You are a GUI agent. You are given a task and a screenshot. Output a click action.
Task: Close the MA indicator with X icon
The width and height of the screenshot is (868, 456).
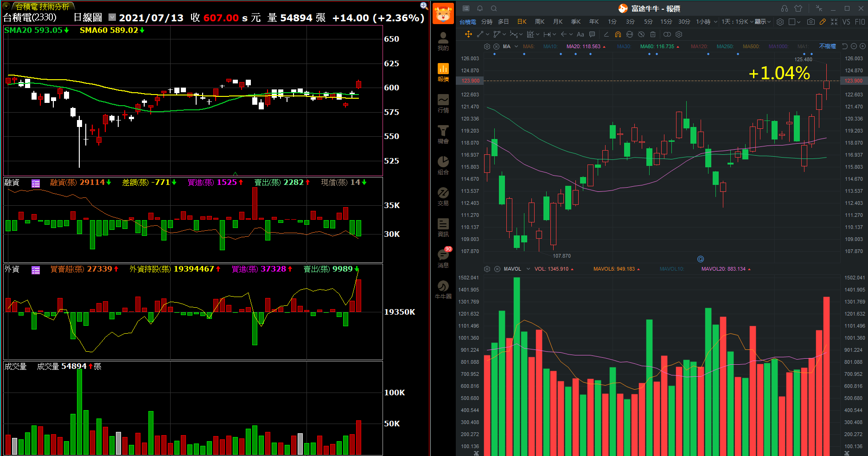click(496, 46)
